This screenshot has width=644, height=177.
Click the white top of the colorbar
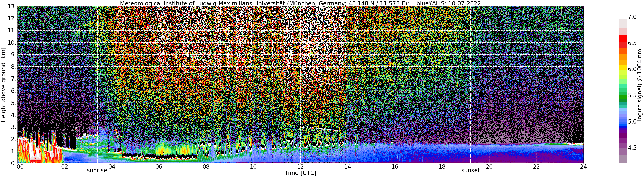623,12
